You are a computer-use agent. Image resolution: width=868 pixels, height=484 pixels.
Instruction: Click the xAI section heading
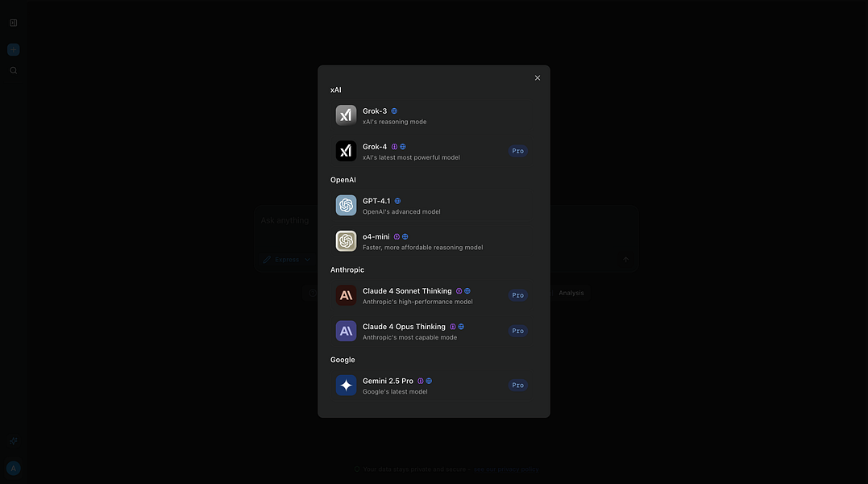click(x=336, y=90)
